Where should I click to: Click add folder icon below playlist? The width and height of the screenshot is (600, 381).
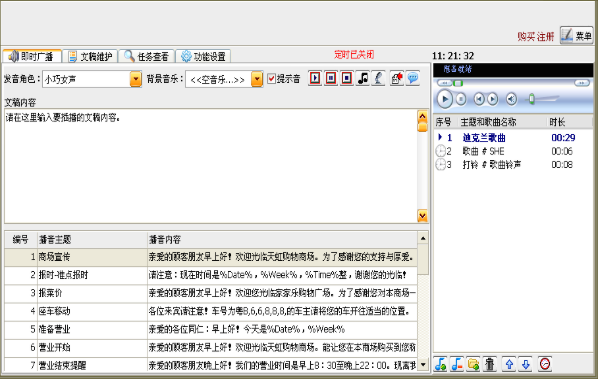click(x=473, y=364)
